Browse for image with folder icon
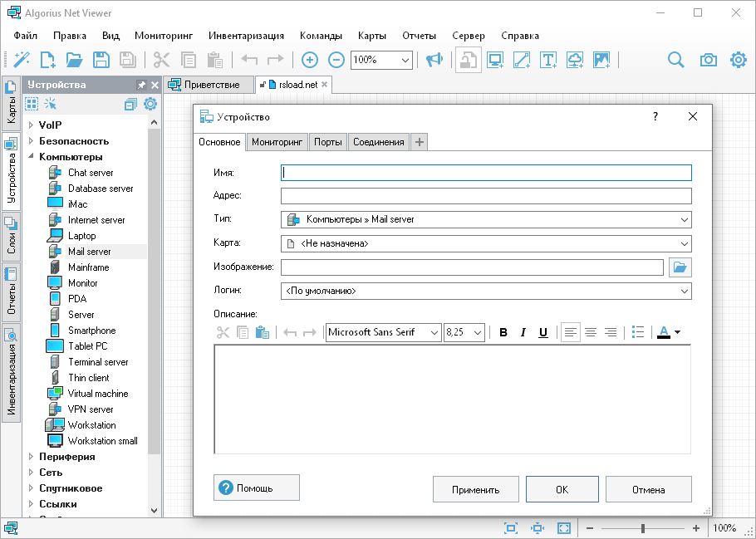Screen dimensions: 756x539 (x=680, y=267)
